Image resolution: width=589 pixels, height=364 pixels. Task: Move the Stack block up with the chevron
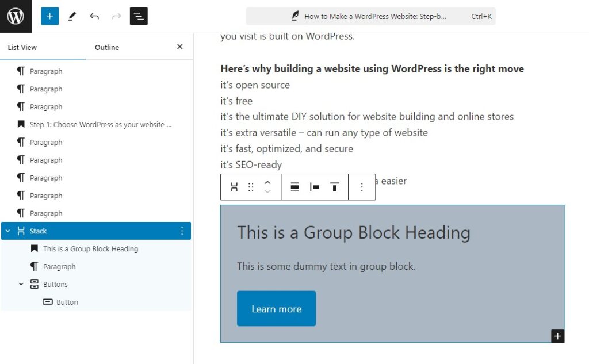click(x=267, y=183)
